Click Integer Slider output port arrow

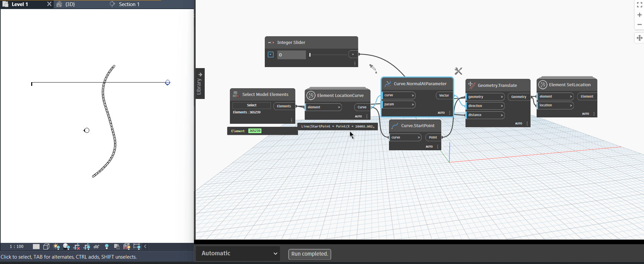pos(353,54)
